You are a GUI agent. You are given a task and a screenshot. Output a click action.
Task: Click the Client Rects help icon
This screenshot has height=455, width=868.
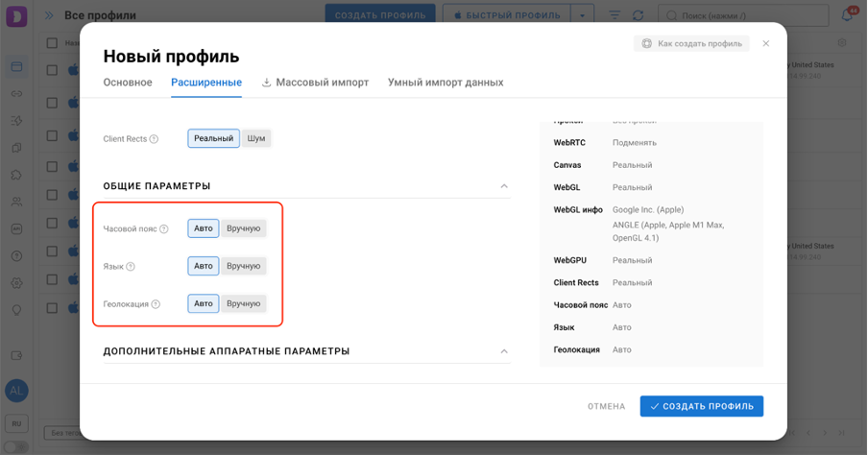154,139
